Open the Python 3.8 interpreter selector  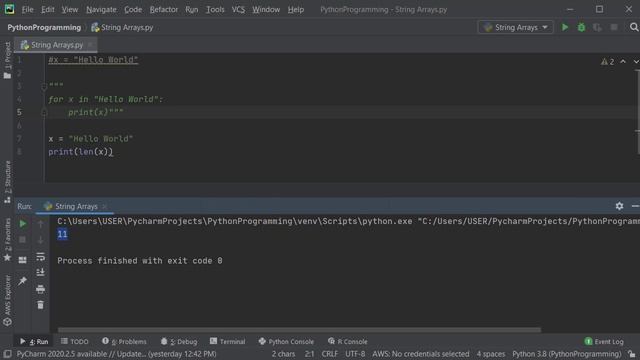pos(567,354)
